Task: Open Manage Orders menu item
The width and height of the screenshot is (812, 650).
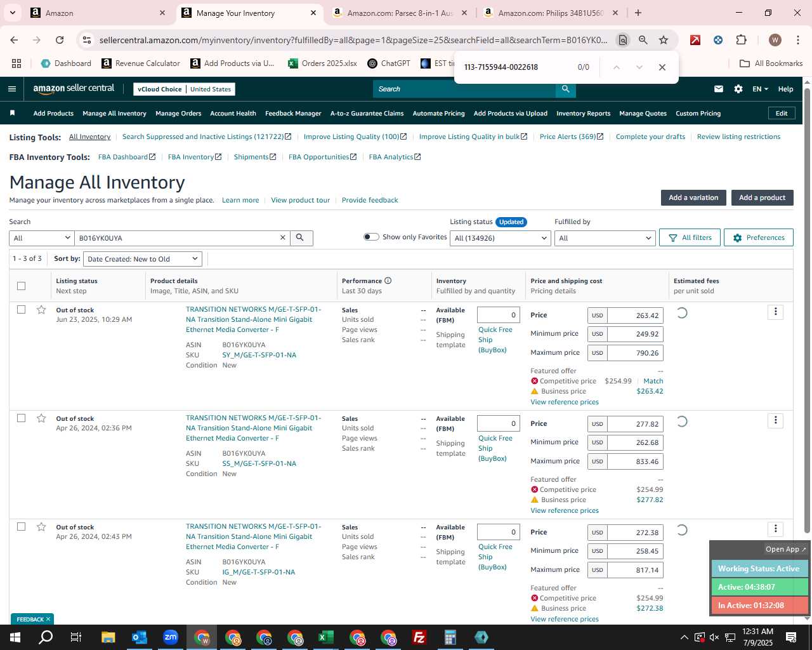Action: pyautogui.click(x=178, y=113)
